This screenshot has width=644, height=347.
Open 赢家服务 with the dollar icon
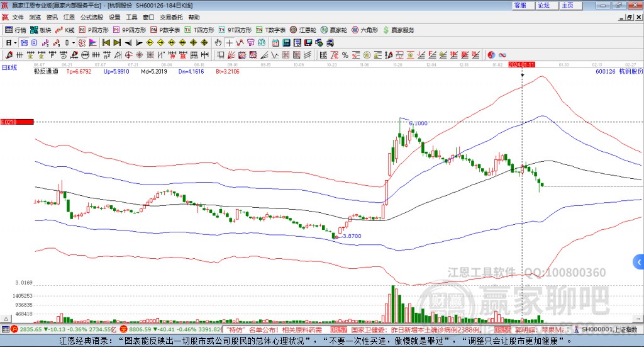(398, 30)
